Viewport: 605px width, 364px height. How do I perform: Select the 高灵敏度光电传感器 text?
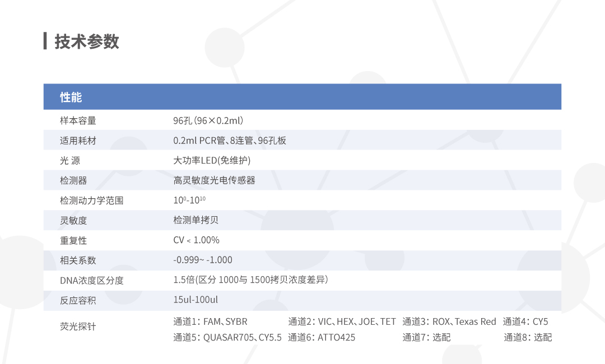click(x=214, y=180)
